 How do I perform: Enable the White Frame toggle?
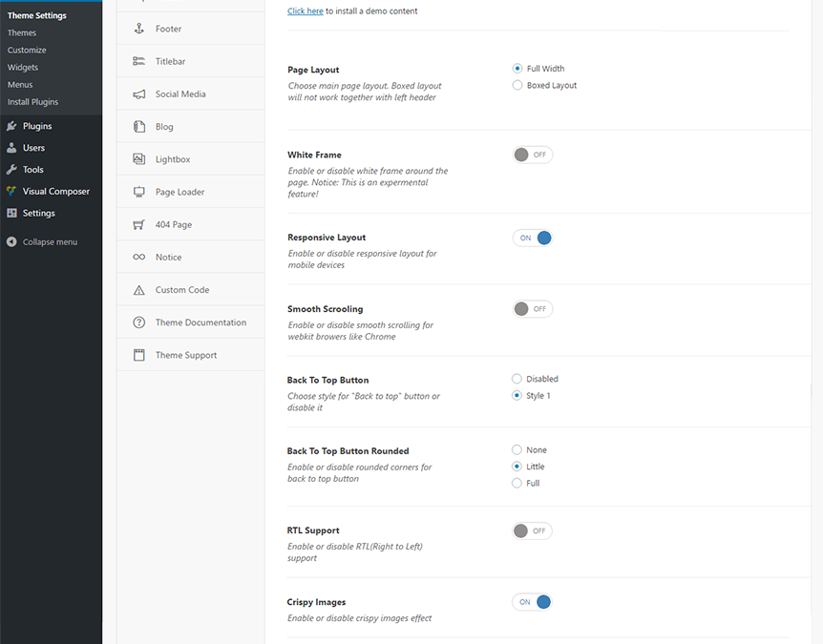[x=532, y=155]
